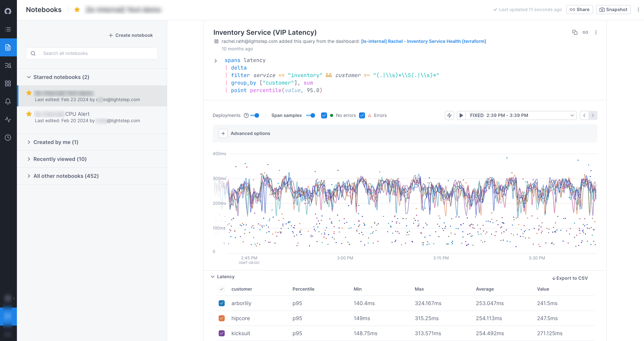Toggle the Span samples switch
This screenshot has height=341, width=644.
tap(311, 115)
